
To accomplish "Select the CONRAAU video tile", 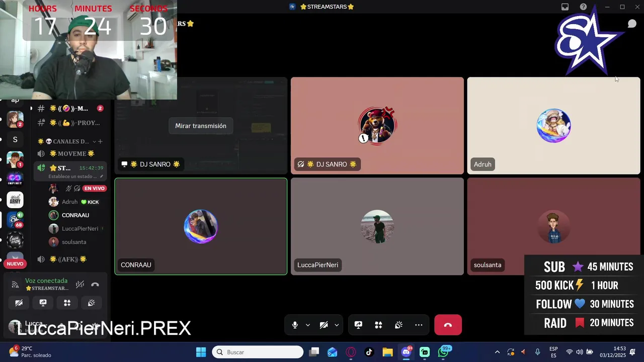I will 201,226.
